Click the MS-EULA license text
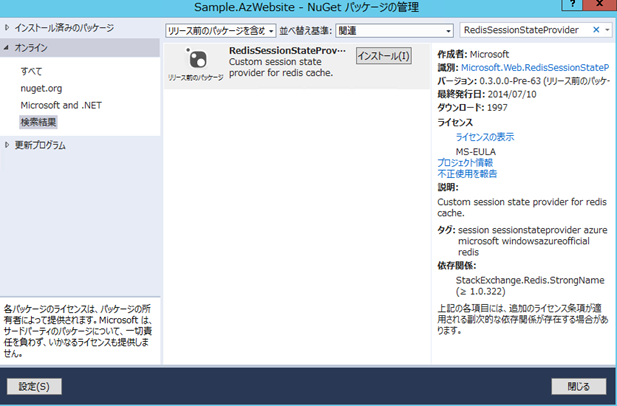The image size is (617, 406). click(476, 152)
